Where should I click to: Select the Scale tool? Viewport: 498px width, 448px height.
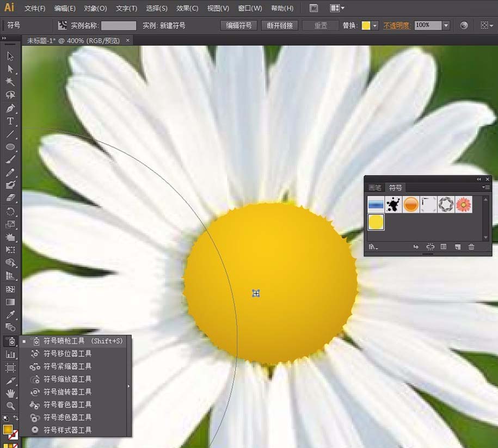10,224
